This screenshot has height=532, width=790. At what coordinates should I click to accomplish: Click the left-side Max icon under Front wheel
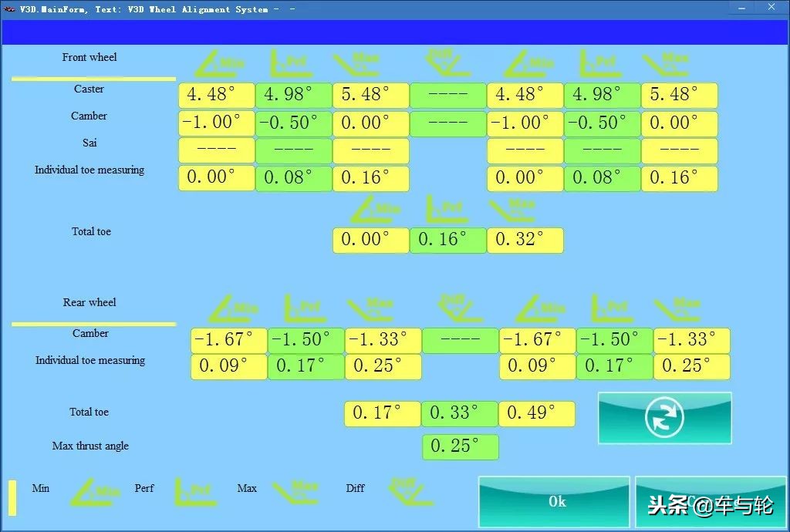pyautogui.click(x=356, y=63)
